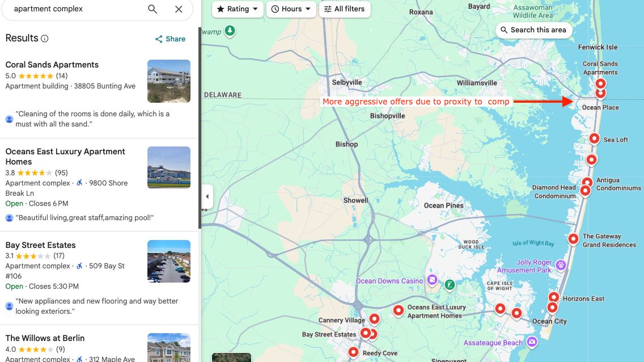Collapse the side panel arrow
The image size is (644, 362).
point(207,196)
